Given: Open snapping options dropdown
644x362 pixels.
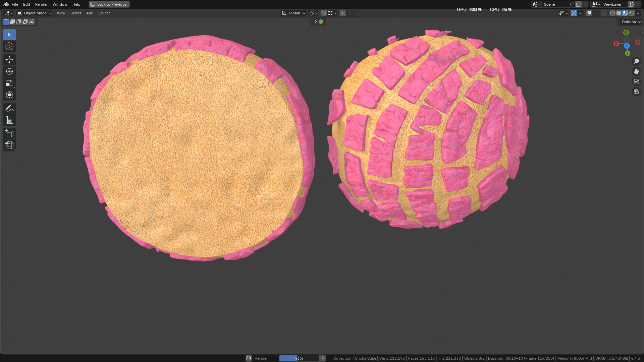Looking at the screenshot, I should click(332, 13).
